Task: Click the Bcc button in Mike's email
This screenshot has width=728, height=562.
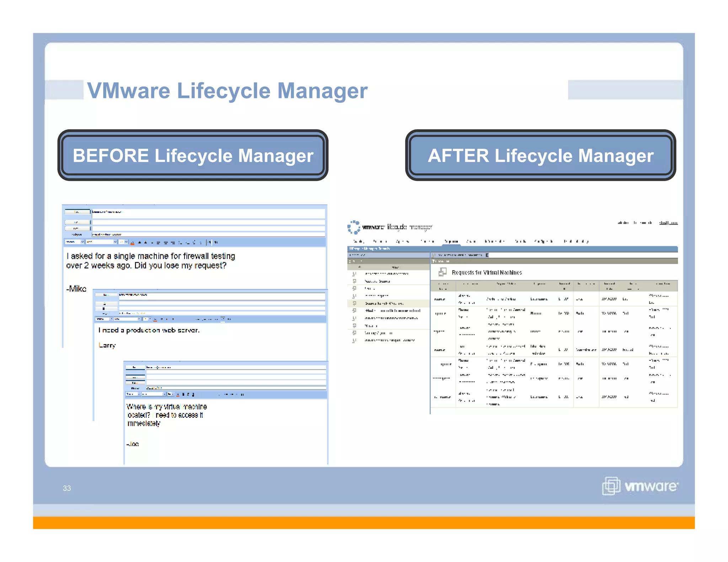Action: pos(77,228)
